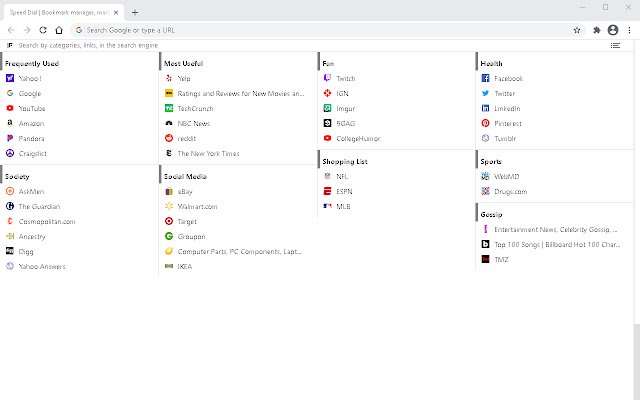The image size is (640, 400).
Task: Click the LinkedIn favicon icon
Action: coord(485,108)
